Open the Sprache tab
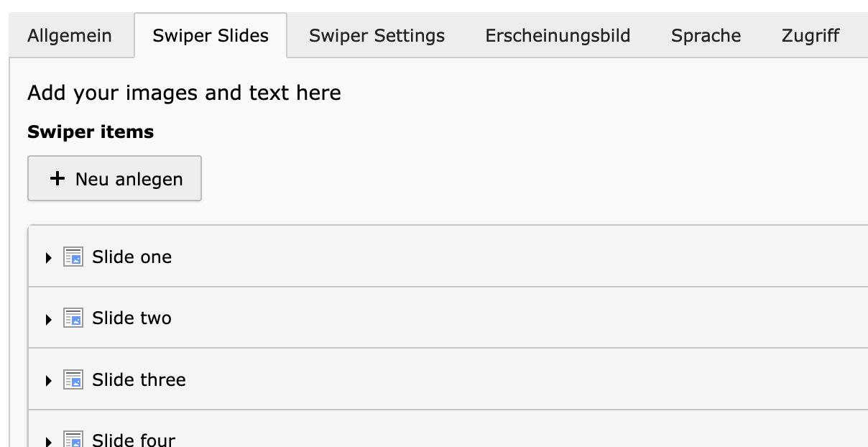This screenshot has width=868, height=447. point(706,35)
